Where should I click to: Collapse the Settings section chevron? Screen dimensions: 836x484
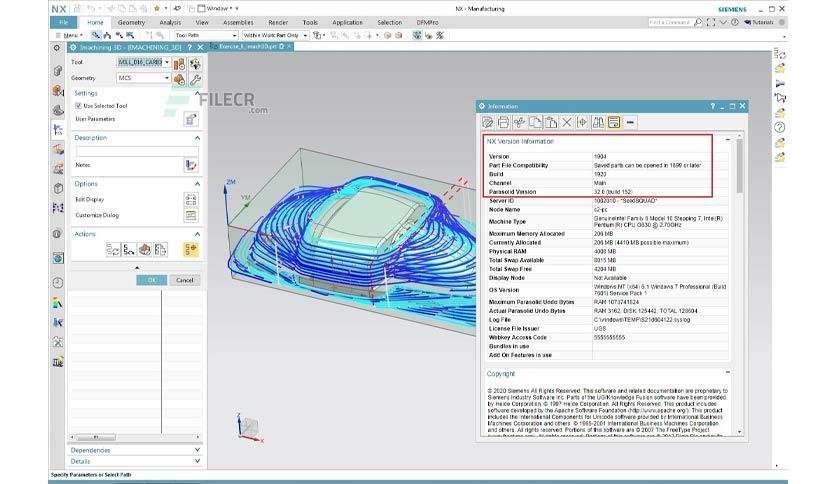click(x=197, y=93)
